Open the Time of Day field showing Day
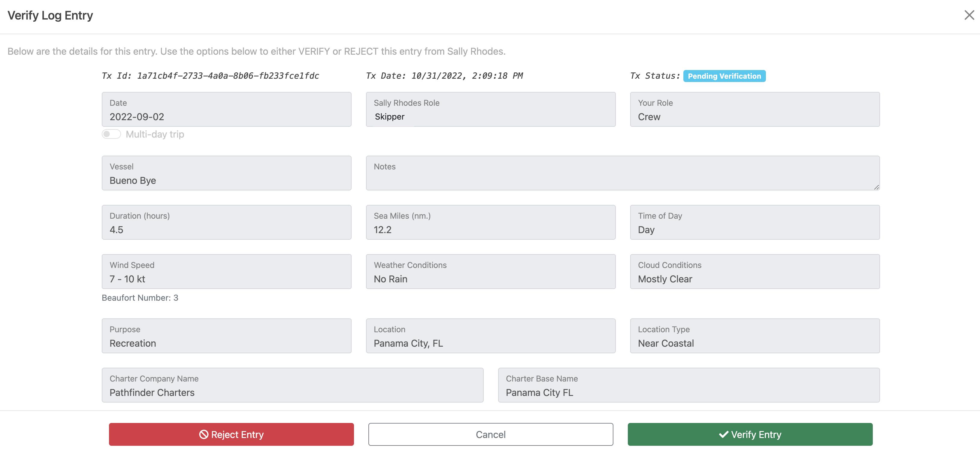Image resolution: width=980 pixels, height=453 pixels. [x=755, y=222]
